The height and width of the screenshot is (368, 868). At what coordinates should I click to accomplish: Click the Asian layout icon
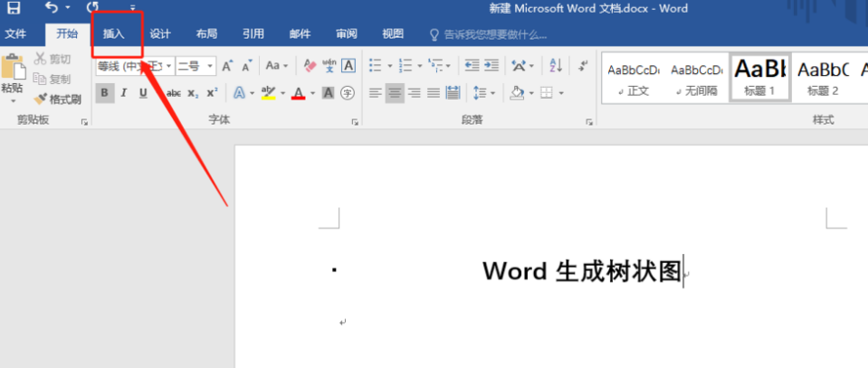519,66
